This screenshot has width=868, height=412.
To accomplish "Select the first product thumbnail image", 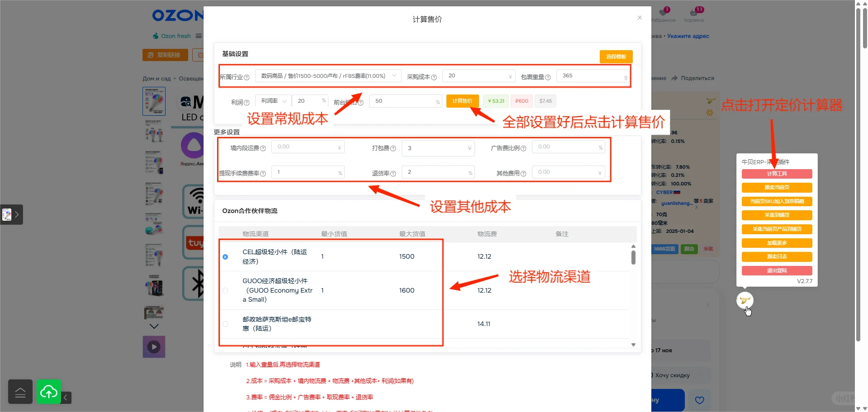I will (154, 101).
